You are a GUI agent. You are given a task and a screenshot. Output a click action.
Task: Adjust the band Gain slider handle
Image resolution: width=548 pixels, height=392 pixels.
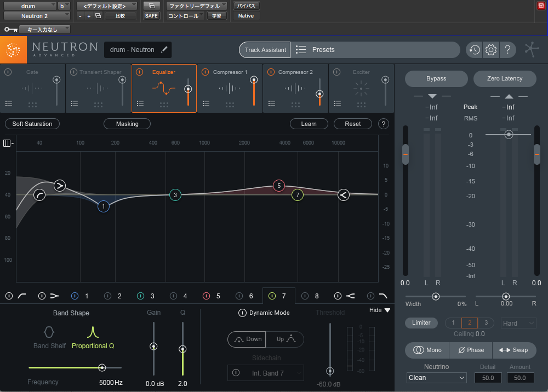point(153,346)
